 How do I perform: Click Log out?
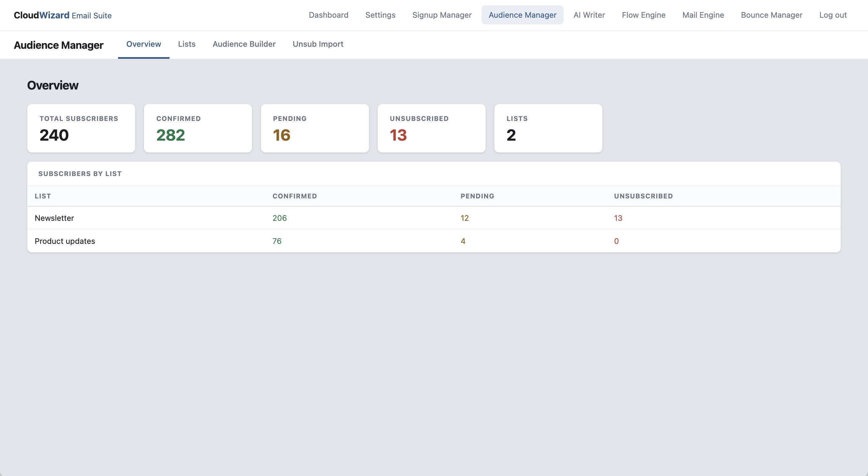(x=833, y=15)
